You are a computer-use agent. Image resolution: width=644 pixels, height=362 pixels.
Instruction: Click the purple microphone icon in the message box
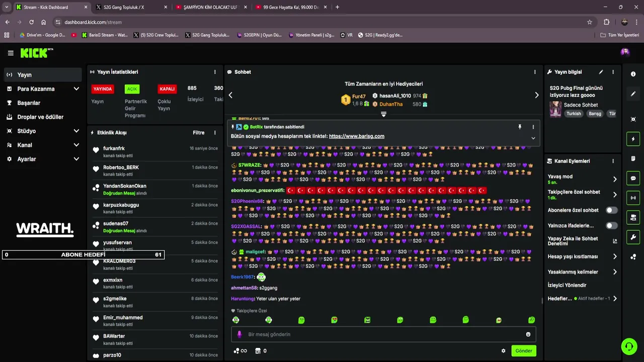pos(239,334)
